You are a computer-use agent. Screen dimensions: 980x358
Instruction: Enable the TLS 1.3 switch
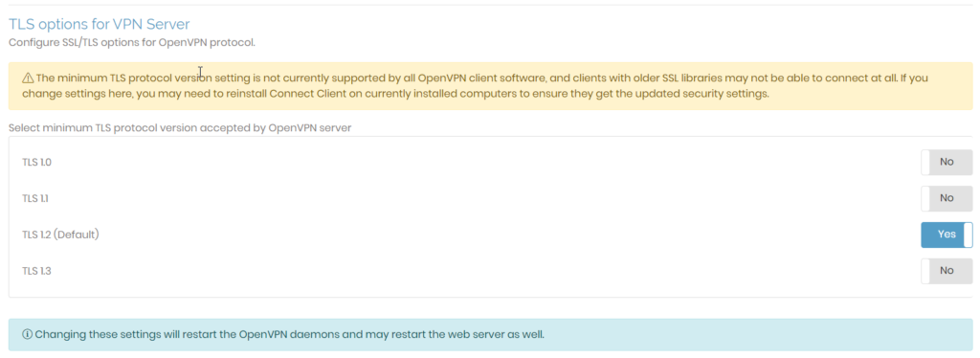[947, 271]
